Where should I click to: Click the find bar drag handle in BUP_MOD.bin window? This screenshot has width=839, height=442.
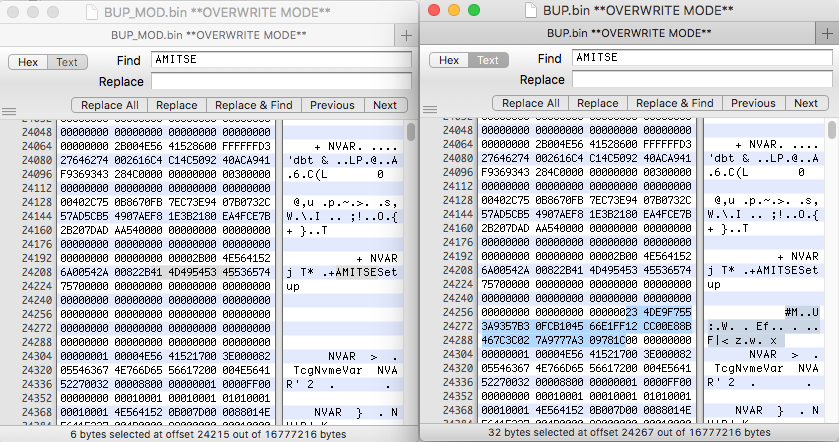9,111
